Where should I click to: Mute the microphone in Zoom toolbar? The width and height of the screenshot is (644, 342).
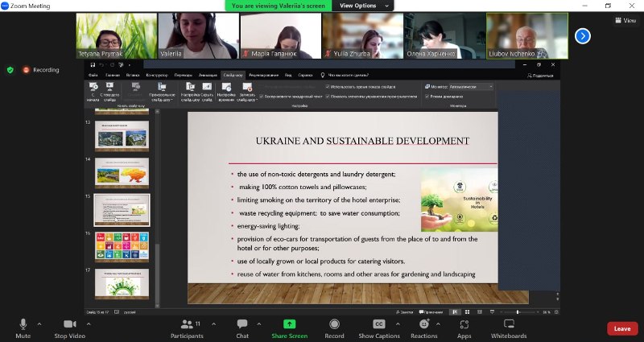coord(23,324)
